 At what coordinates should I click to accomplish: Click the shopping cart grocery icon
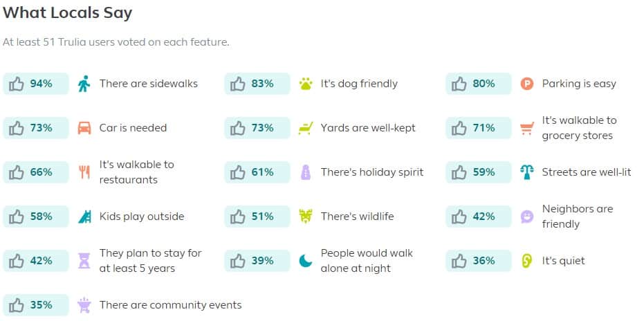[527, 128]
